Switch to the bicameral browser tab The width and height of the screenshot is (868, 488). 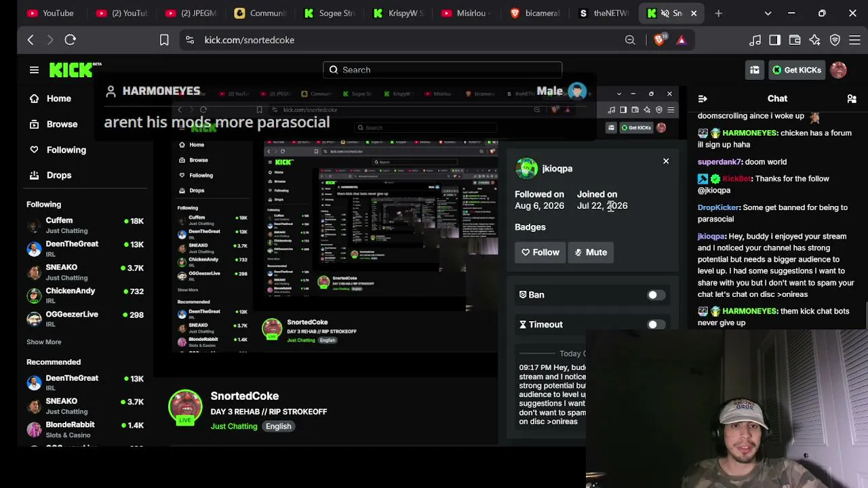(535, 13)
